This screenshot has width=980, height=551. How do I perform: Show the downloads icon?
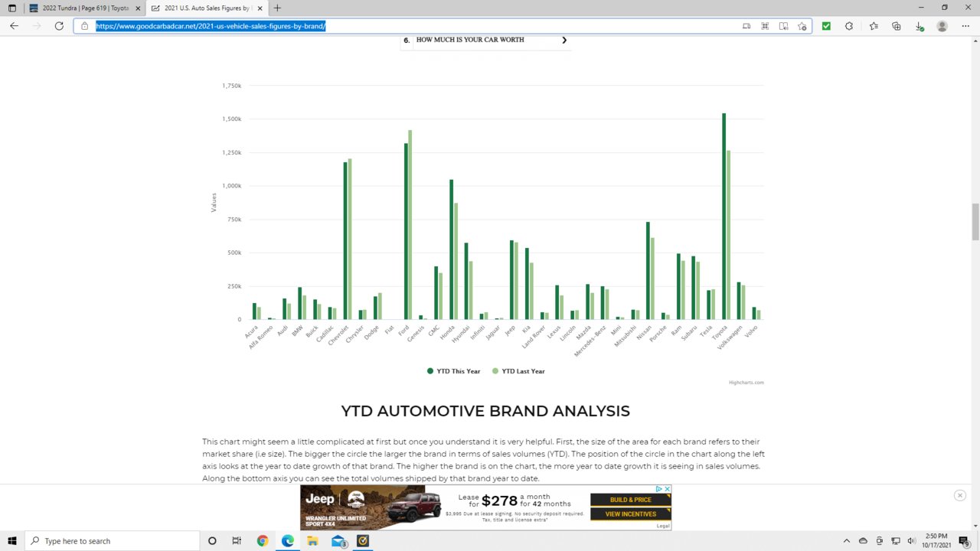[920, 26]
